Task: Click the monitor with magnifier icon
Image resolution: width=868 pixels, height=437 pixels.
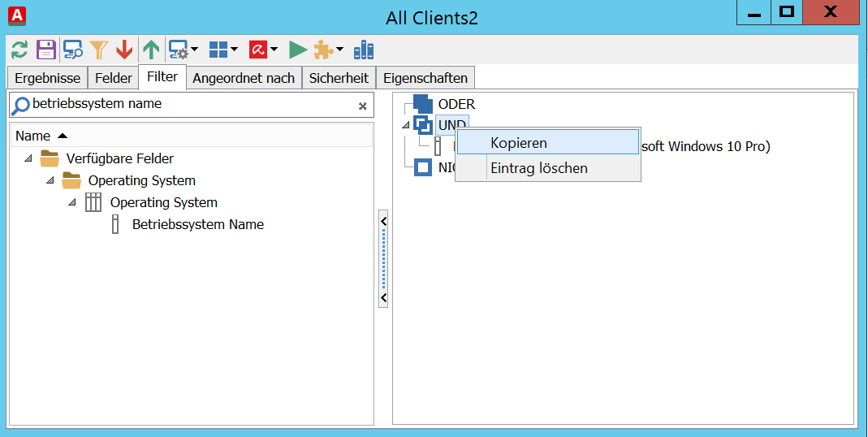Action: tap(73, 50)
